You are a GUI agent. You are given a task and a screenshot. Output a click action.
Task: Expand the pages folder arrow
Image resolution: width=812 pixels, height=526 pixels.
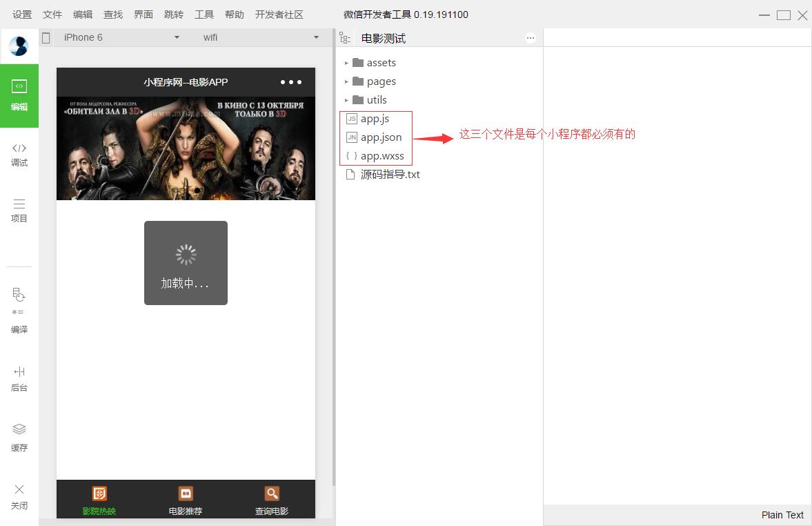[346, 81]
